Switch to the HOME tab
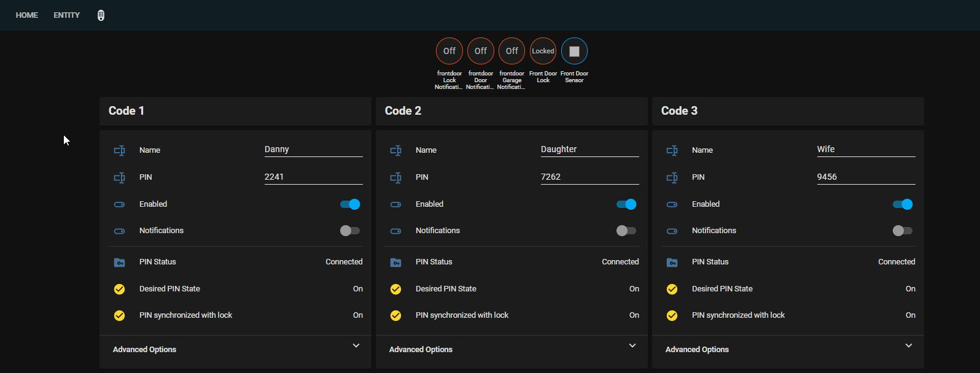 (27, 15)
